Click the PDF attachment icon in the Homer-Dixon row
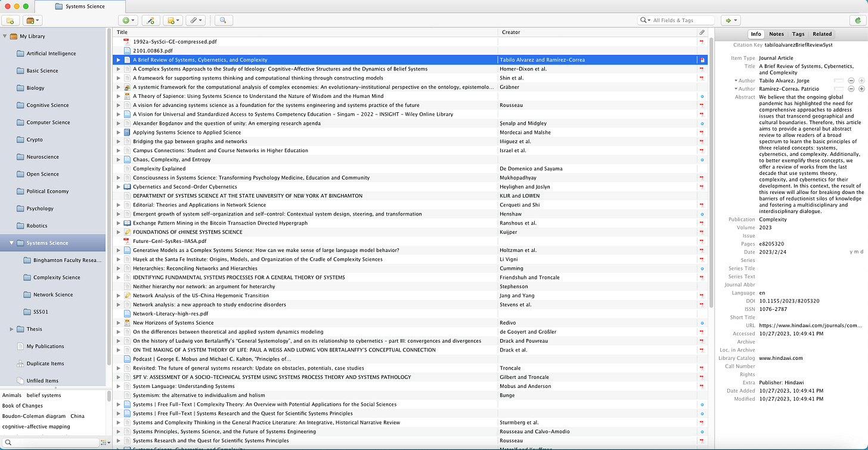The height and width of the screenshot is (450, 868). tap(702, 69)
